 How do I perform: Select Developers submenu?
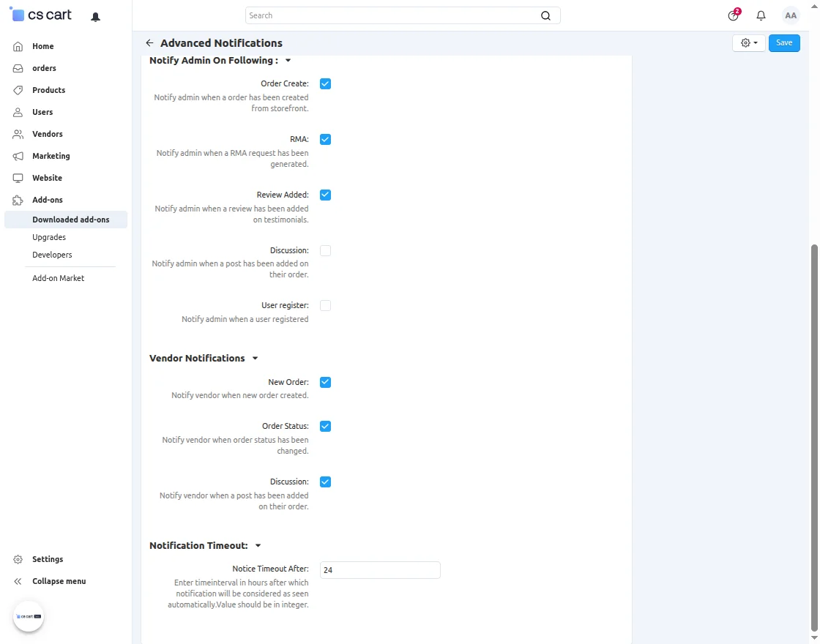point(52,255)
